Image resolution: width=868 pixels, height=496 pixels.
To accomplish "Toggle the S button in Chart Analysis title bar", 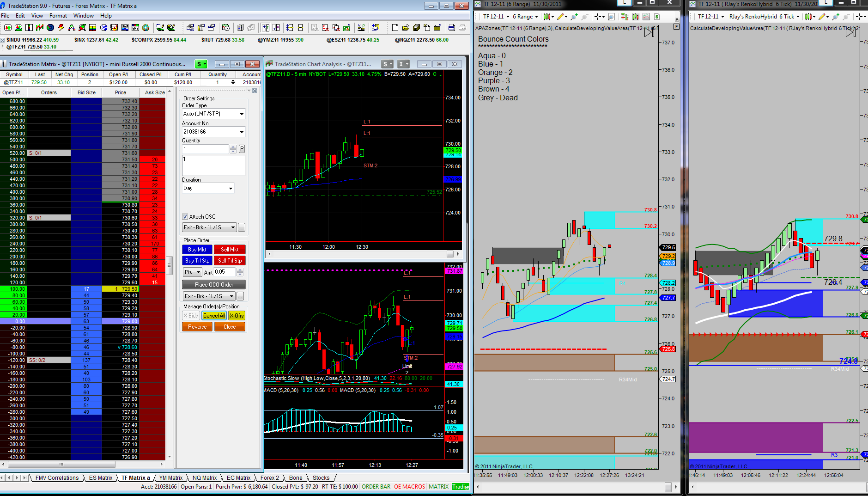I will tap(387, 64).
